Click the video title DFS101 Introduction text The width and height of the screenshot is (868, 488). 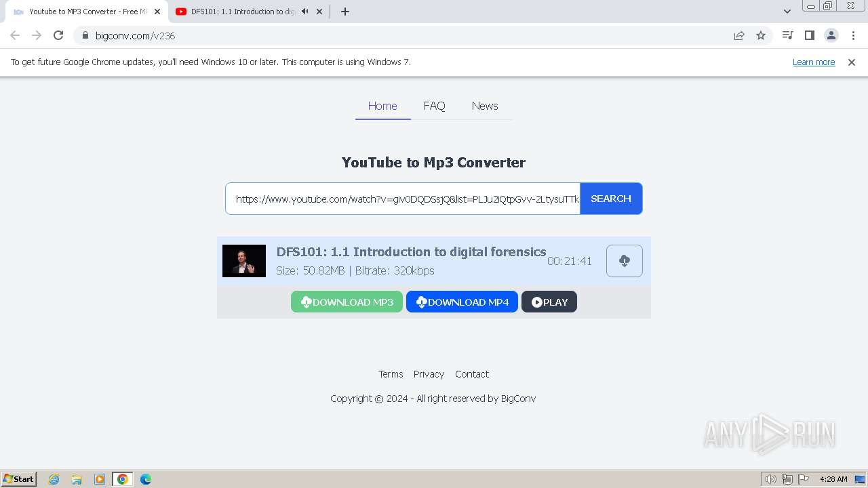pos(411,252)
